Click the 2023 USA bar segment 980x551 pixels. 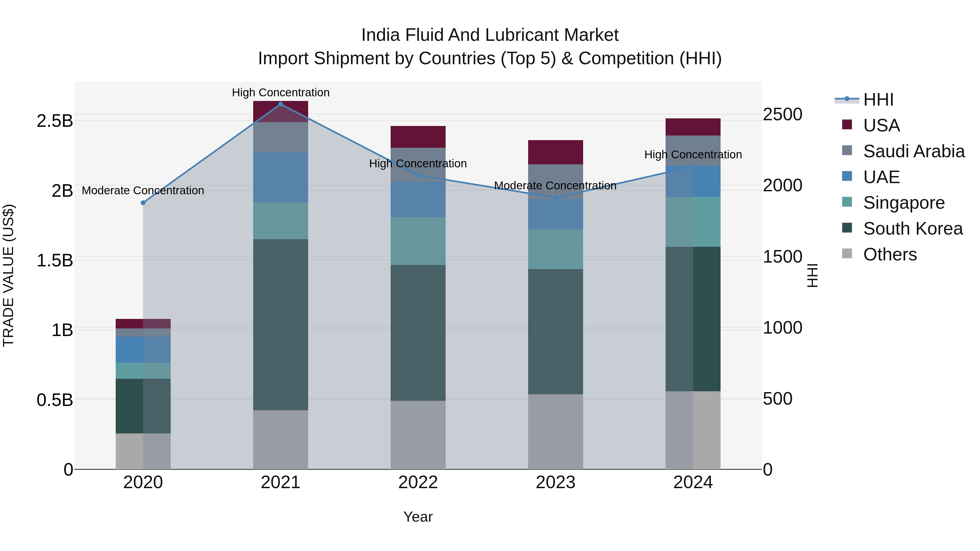point(555,152)
